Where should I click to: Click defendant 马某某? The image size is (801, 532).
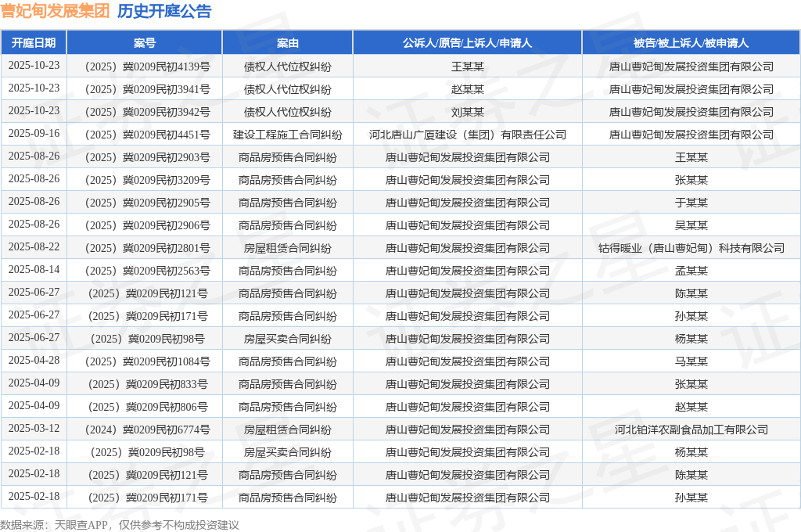[x=691, y=361]
